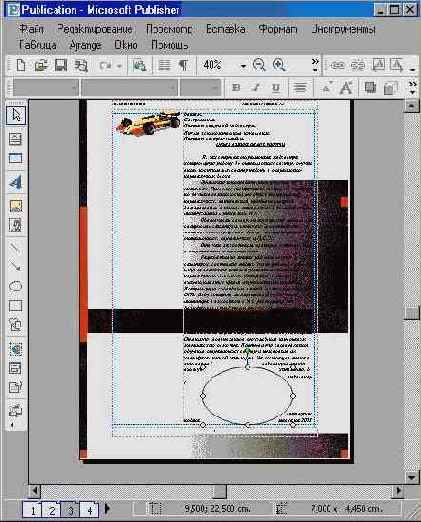The height and width of the screenshot is (522, 421).
Task: Choose the WordArt tool in left toolbar
Action: tap(15, 182)
